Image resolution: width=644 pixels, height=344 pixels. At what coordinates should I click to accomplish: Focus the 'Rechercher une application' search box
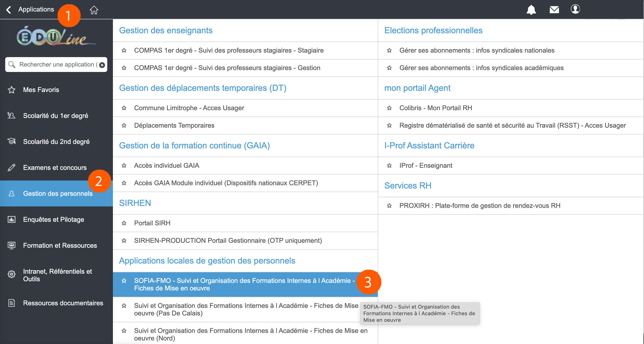[x=56, y=65]
